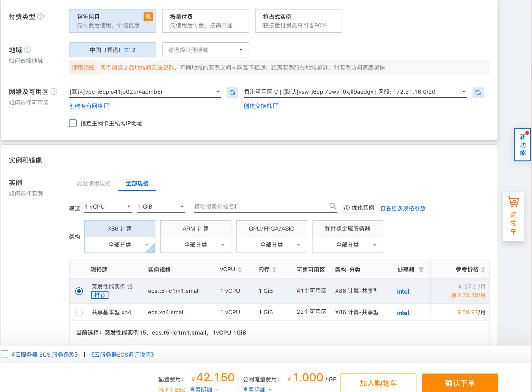Viewport: 532px width, 392px height.
Task: Open 创建专有网络 link
Action: (x=86, y=106)
